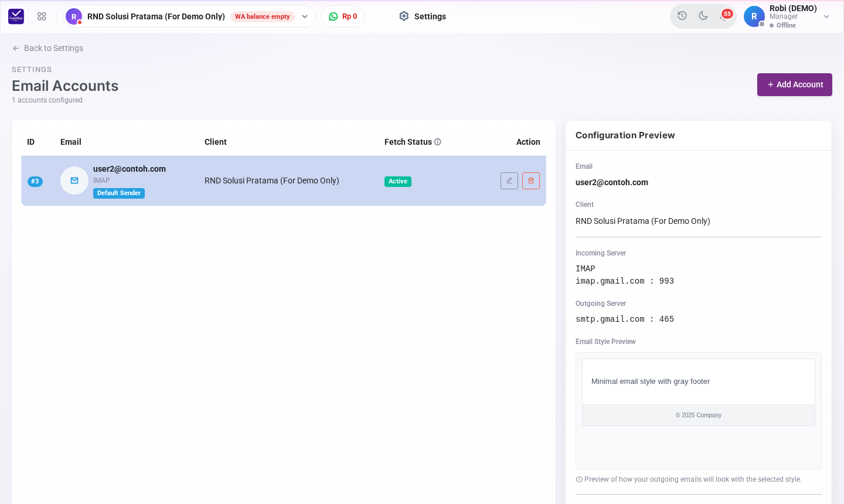The height and width of the screenshot is (504, 844).
Task: Click the SuperApp logo icon
Action: [16, 16]
